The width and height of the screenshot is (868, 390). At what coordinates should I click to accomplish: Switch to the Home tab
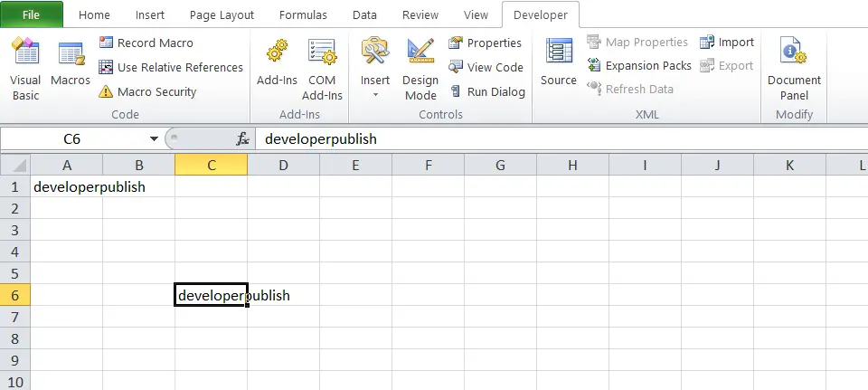click(94, 15)
